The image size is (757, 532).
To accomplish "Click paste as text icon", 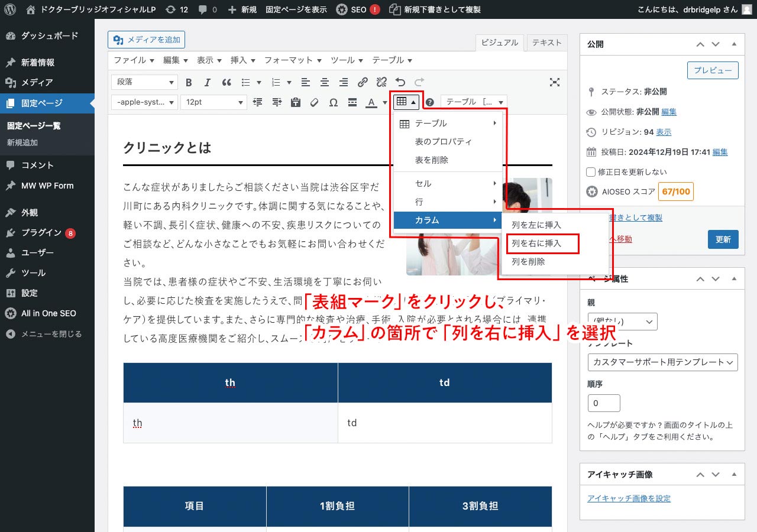I will pos(296,102).
